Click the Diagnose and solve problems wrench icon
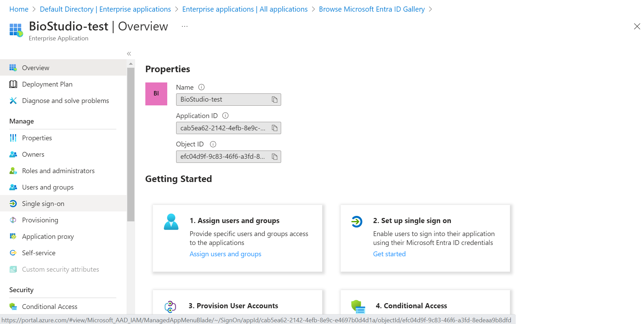The height and width of the screenshot is (324, 644). click(13, 101)
